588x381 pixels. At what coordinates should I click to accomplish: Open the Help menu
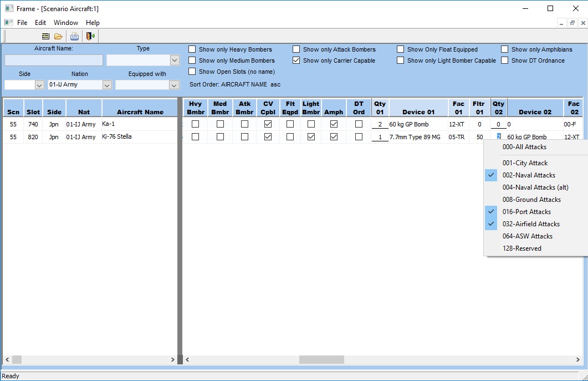[x=93, y=23]
